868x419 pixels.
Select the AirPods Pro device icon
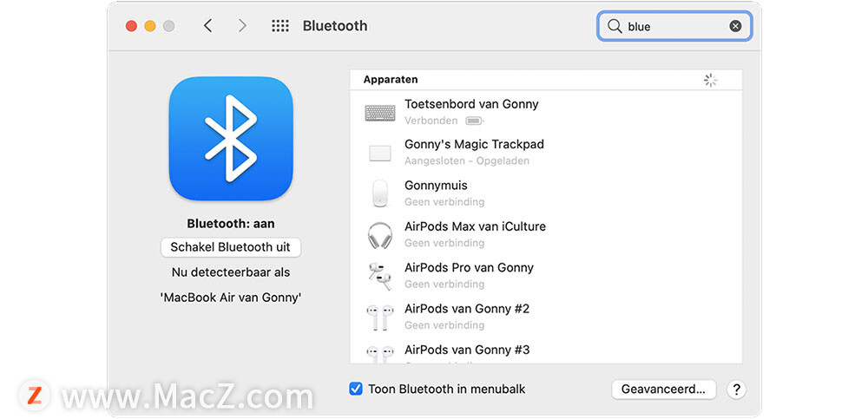click(379, 276)
